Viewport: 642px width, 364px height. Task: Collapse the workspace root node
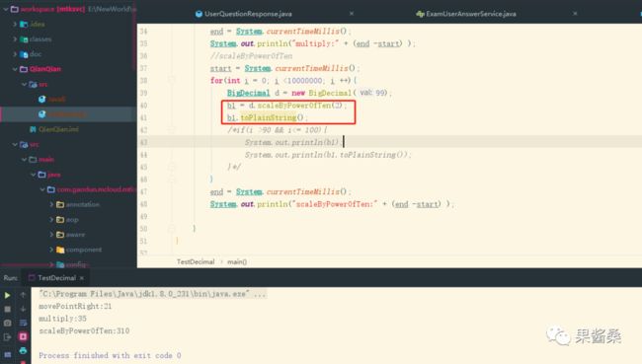(x=6, y=9)
